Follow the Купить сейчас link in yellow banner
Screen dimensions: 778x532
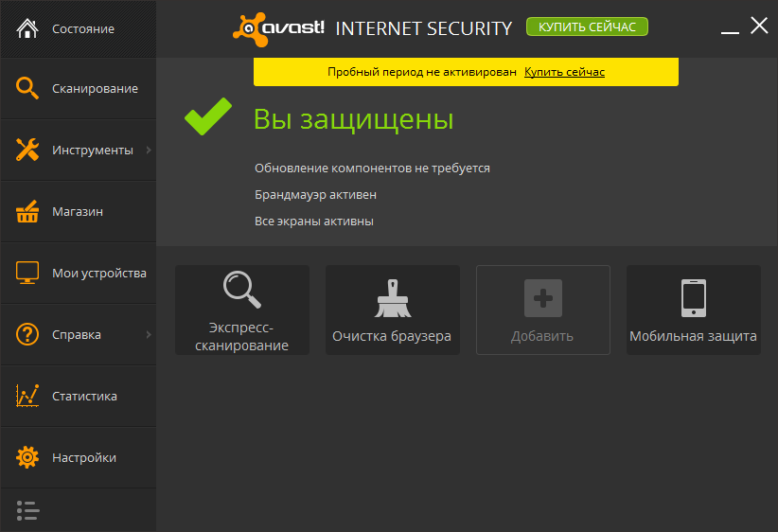[x=564, y=72]
